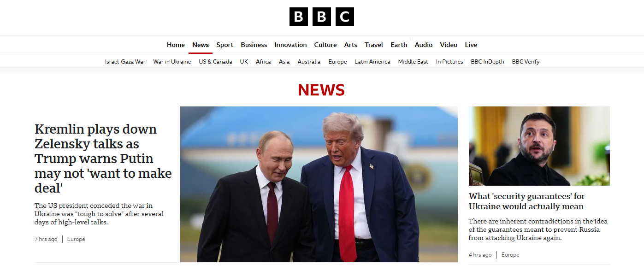
Task: Open the Kremlin plays down Zelensky talks headline
Action: (x=103, y=158)
